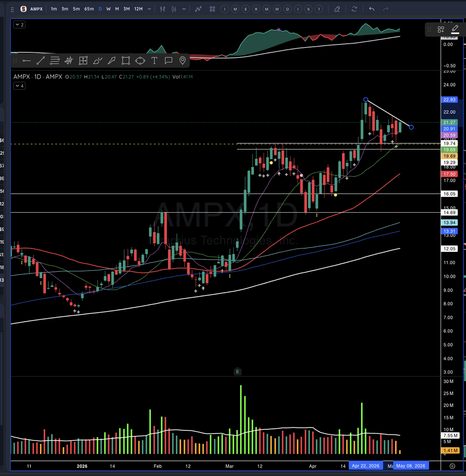
Task: Redo the chart action
Action: tap(386, 9)
